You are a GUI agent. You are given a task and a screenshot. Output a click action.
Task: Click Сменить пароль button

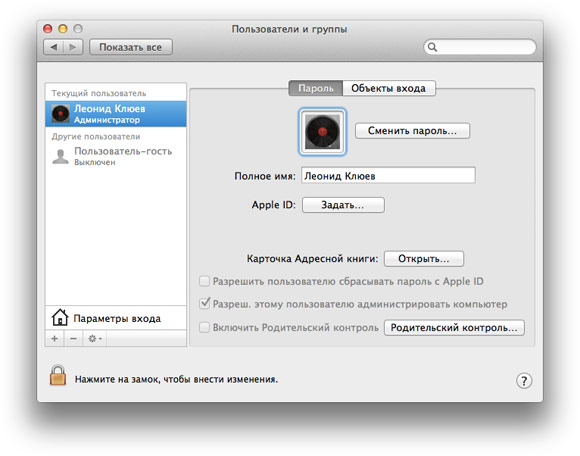tap(412, 131)
